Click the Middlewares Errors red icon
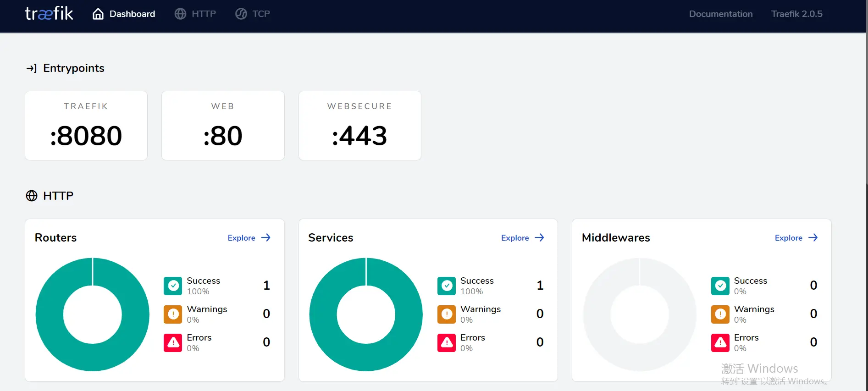The image size is (868, 391). (x=720, y=343)
